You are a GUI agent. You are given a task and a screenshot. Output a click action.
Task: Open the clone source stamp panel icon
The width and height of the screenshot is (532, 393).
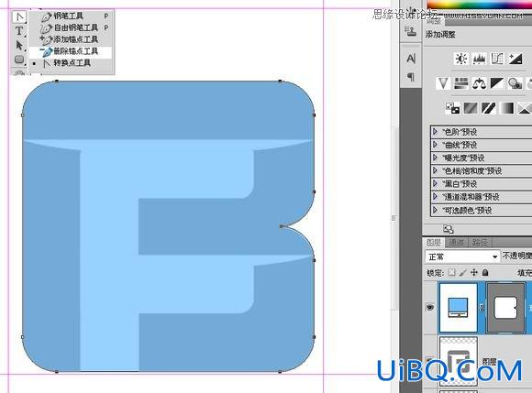[411, 31]
